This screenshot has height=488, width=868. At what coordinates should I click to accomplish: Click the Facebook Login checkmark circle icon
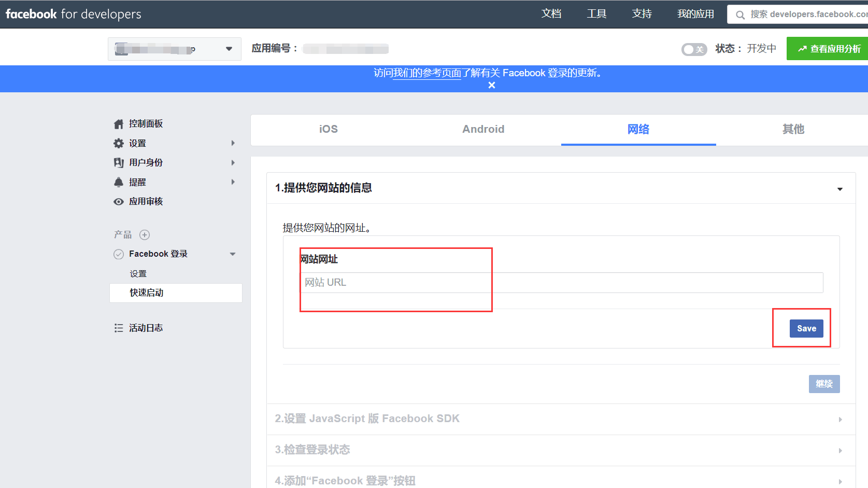click(x=119, y=254)
